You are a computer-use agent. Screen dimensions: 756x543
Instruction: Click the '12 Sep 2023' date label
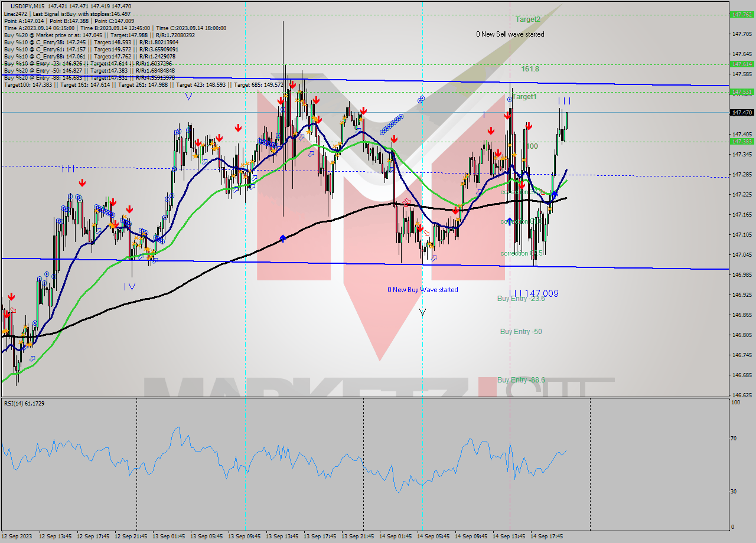(x=16, y=537)
